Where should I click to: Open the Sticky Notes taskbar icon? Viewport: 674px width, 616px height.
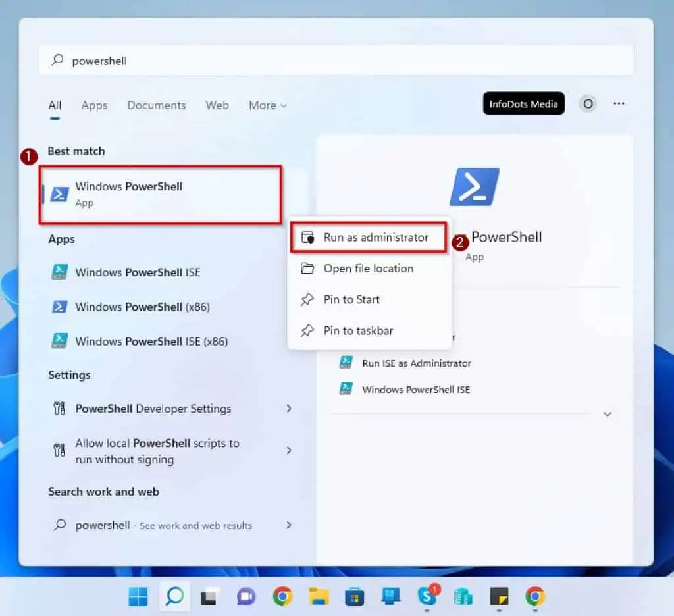pos(499,597)
